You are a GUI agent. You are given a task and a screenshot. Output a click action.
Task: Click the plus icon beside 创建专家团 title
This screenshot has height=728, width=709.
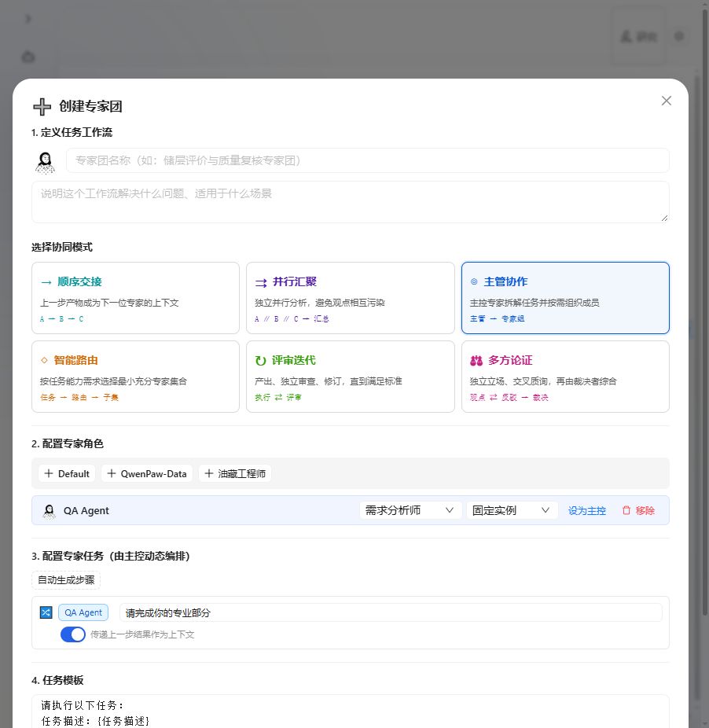coord(42,107)
